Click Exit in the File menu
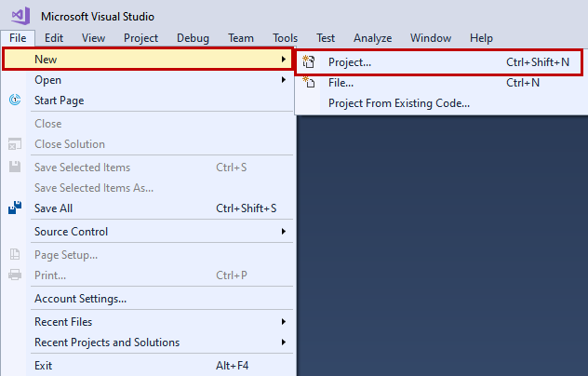The height and width of the screenshot is (376, 588). tap(44, 366)
